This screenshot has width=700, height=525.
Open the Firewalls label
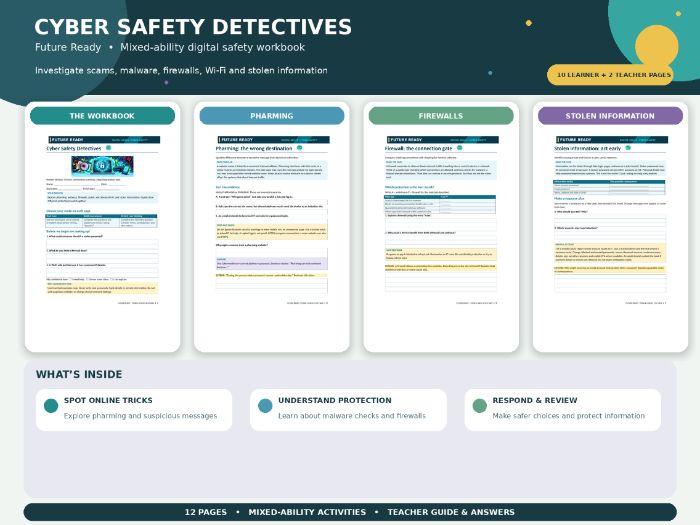[x=441, y=116]
